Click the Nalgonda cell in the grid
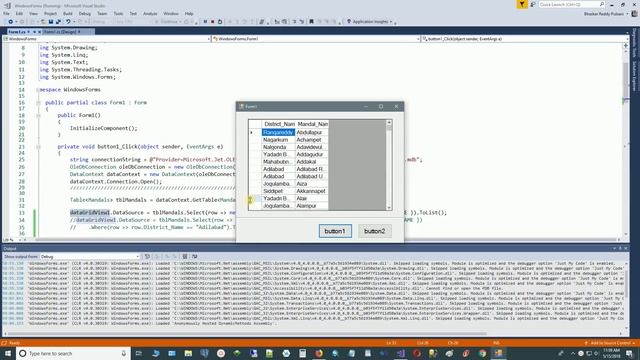Viewport: 640px width, 360px height. click(x=278, y=147)
